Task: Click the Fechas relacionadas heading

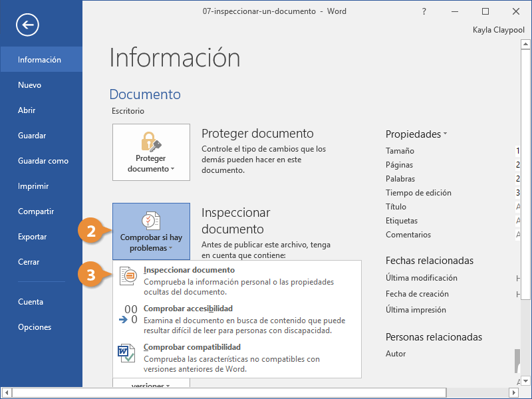Action: (x=429, y=261)
